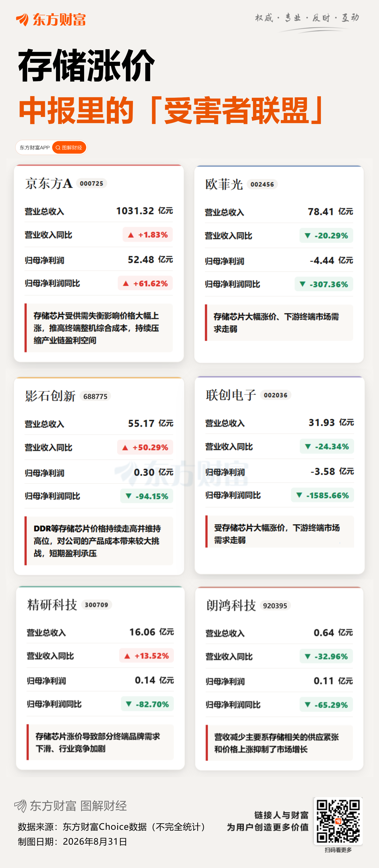Click the green down arrow beside -1585.66%
Screen dimensions: 379x868
pyautogui.click(x=299, y=495)
